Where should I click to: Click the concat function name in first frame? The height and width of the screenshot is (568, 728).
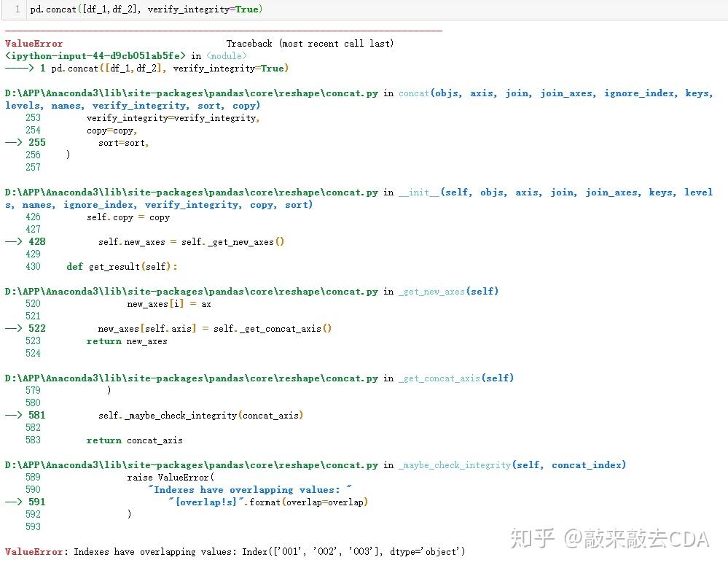click(413, 93)
